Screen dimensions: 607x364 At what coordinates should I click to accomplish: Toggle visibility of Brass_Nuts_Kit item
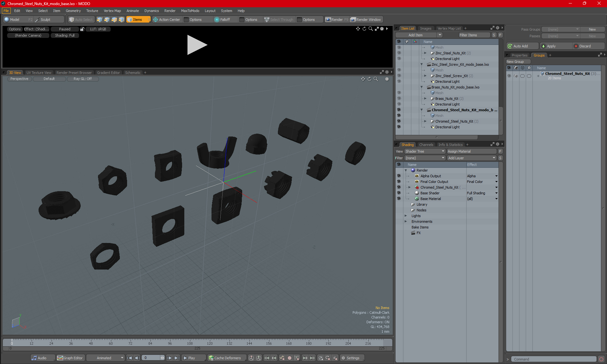[399, 99]
